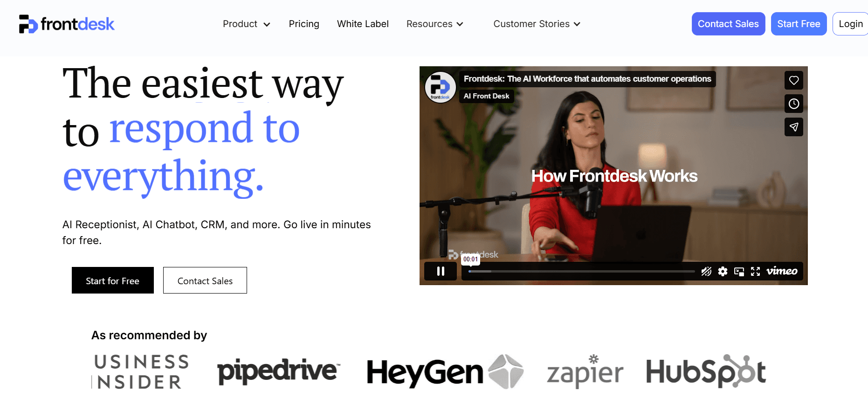Click the black Start for Free button
This screenshot has width=868, height=406.
coord(113,280)
